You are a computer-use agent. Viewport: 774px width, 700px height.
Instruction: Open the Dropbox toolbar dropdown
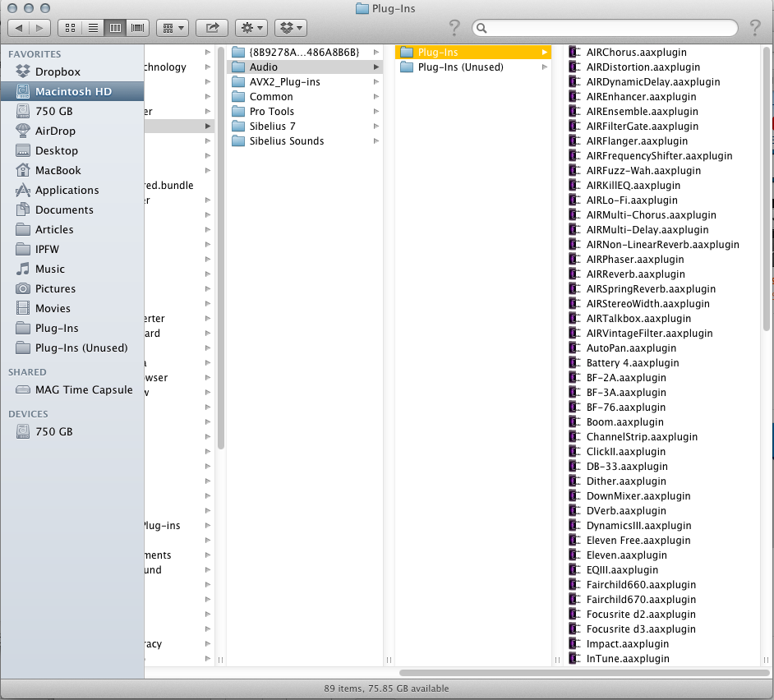tap(290, 27)
